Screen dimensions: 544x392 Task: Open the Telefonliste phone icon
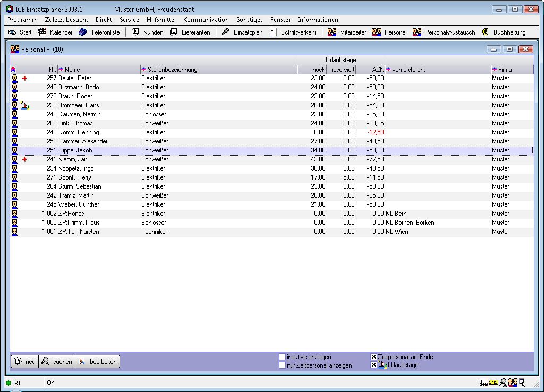click(83, 32)
